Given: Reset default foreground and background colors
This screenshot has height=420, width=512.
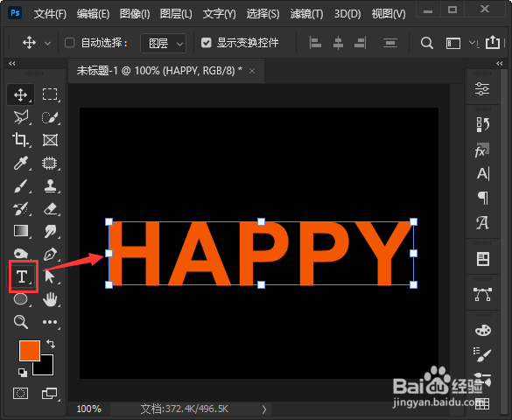Looking at the screenshot, I should tap(23, 373).
